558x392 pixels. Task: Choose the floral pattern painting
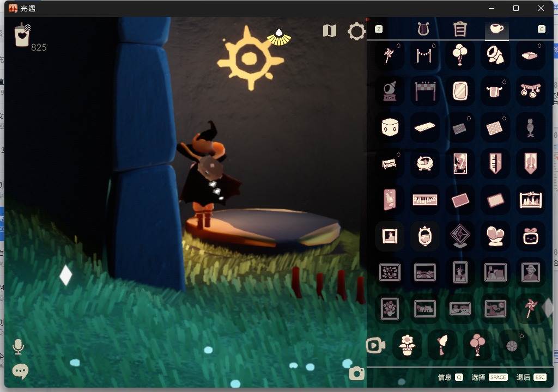389,272
